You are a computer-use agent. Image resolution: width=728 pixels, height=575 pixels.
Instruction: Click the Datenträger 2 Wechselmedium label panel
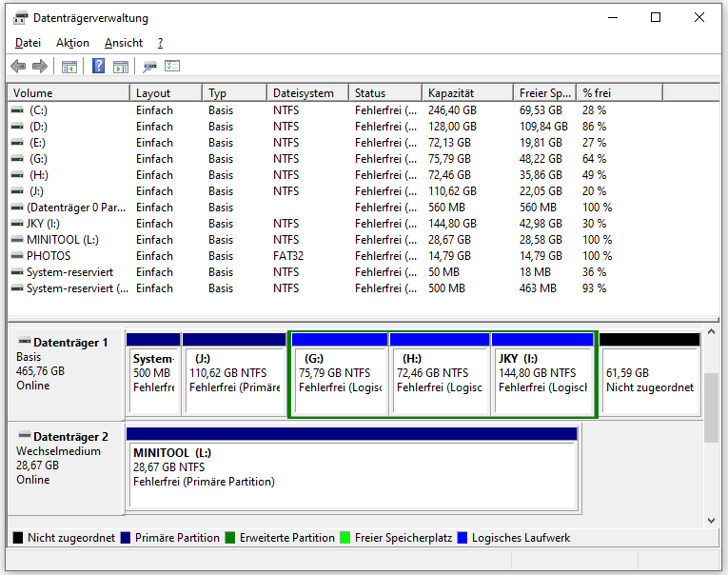coord(66,468)
